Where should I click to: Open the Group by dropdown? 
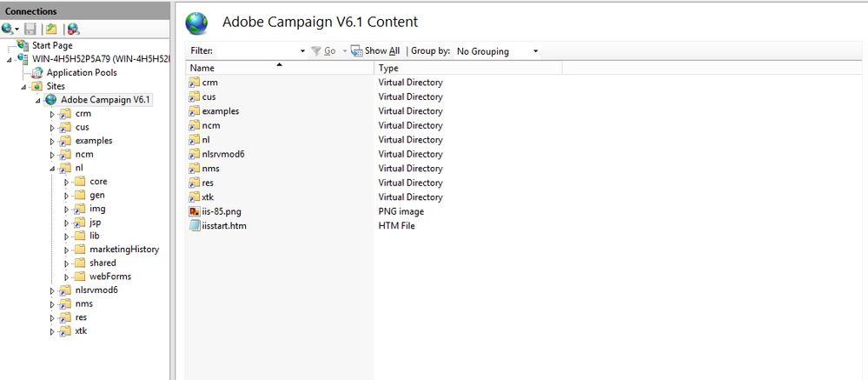pyautogui.click(x=497, y=51)
